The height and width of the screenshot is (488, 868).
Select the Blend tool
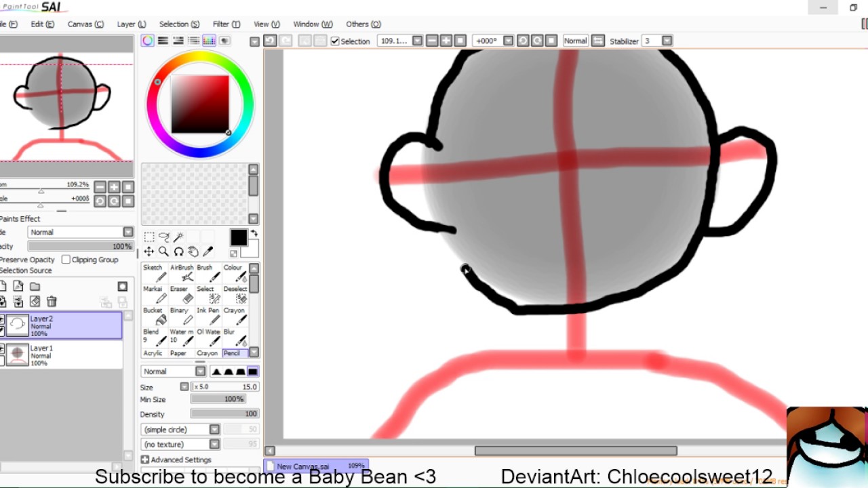[x=154, y=338]
